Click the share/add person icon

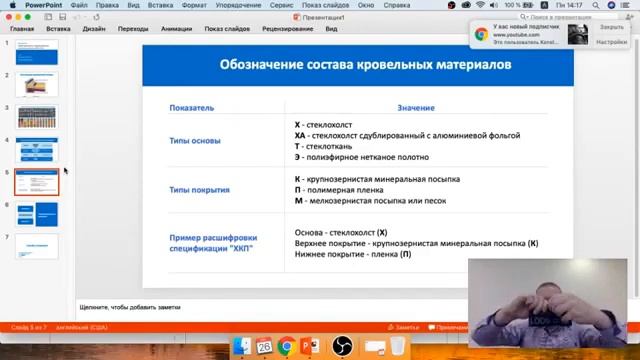click(629, 17)
